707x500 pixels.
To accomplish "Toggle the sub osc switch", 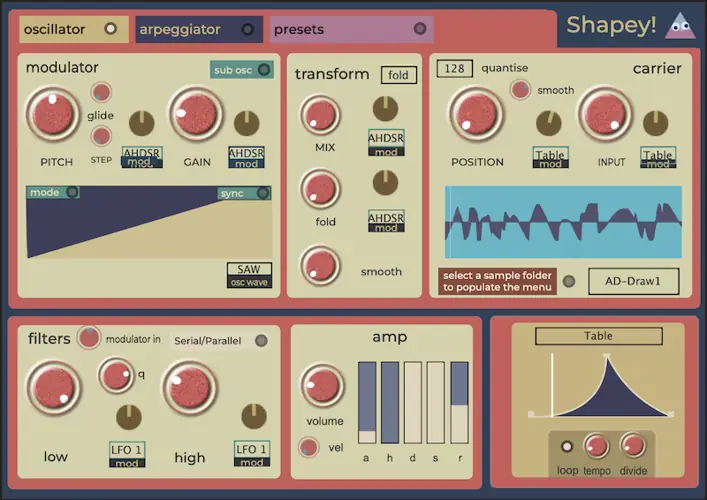I will pos(264,70).
